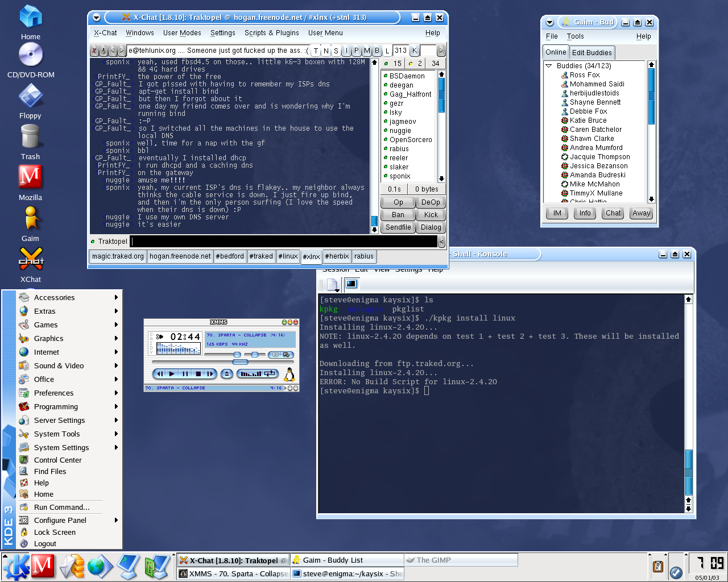The height and width of the screenshot is (582, 728).
Task: Toggle XMMS equalizer with EQ button
Action: coord(276,355)
